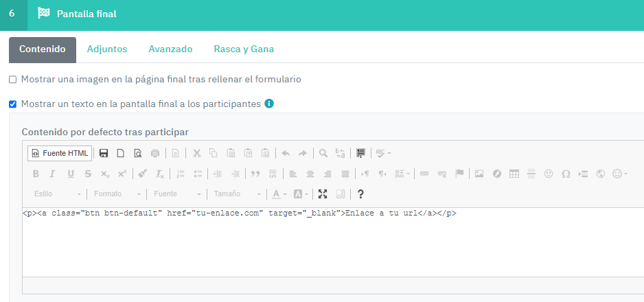Image resolution: width=644 pixels, height=302 pixels.
Task: Click the Show Blocks icon
Action: point(340,194)
